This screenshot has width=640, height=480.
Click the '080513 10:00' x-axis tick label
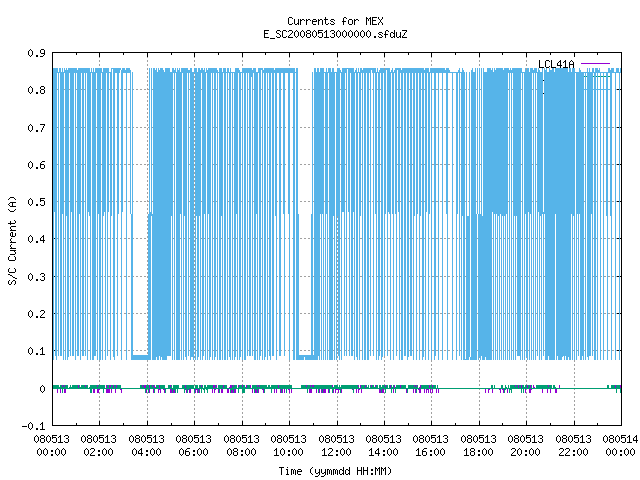click(x=288, y=446)
